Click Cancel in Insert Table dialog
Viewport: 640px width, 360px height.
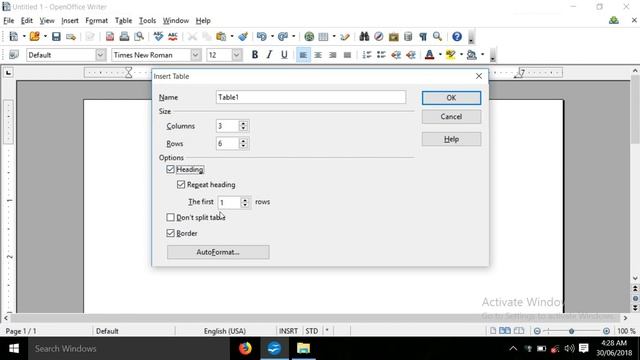[451, 117]
